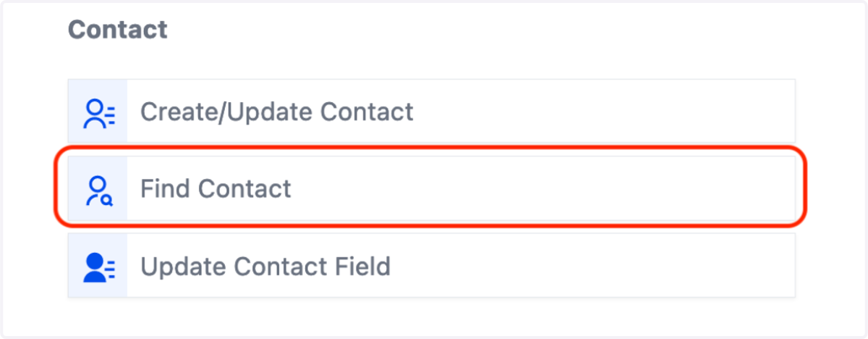Image resolution: width=868 pixels, height=339 pixels.
Task: Select the Update Contact Field action
Action: click(432, 266)
